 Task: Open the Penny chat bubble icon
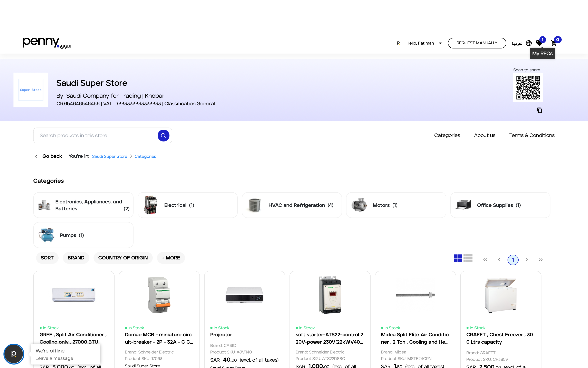click(14, 354)
